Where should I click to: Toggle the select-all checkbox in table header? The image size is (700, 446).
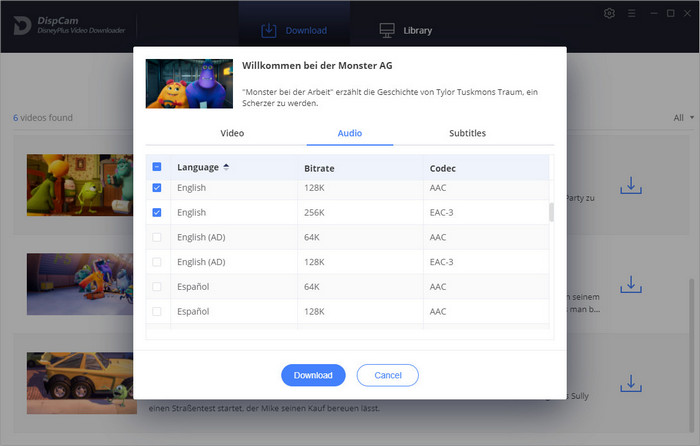coord(156,167)
